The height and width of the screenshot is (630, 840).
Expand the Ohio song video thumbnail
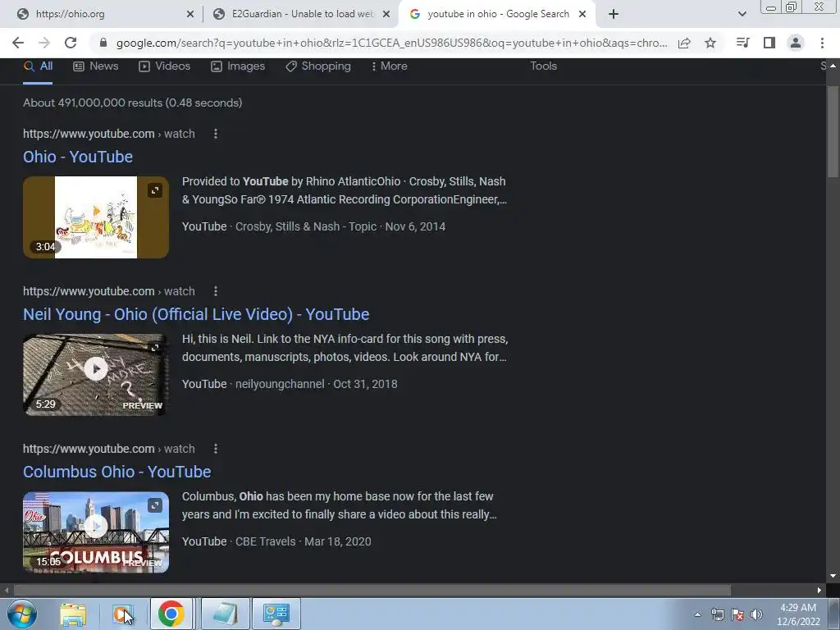click(x=155, y=190)
